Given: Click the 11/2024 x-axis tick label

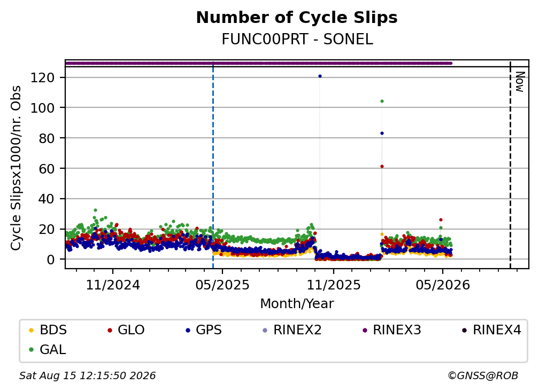Looking at the screenshot, I should tap(113, 285).
